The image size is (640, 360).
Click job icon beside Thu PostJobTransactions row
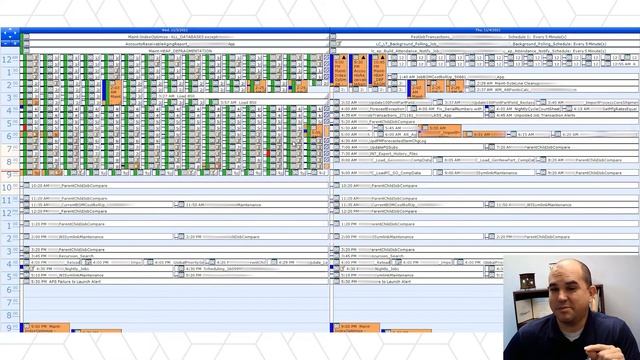(x=333, y=37)
